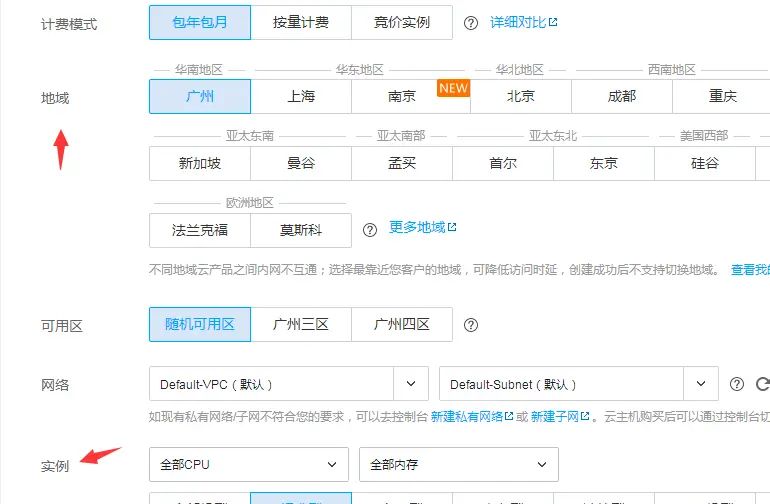
Task: Click 更多地域 link
Action: coord(422,228)
